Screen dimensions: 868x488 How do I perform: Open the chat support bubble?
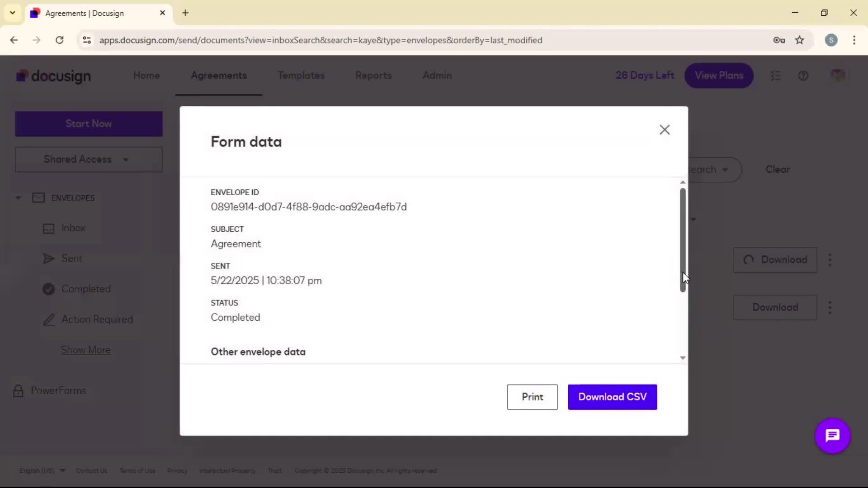tap(832, 436)
